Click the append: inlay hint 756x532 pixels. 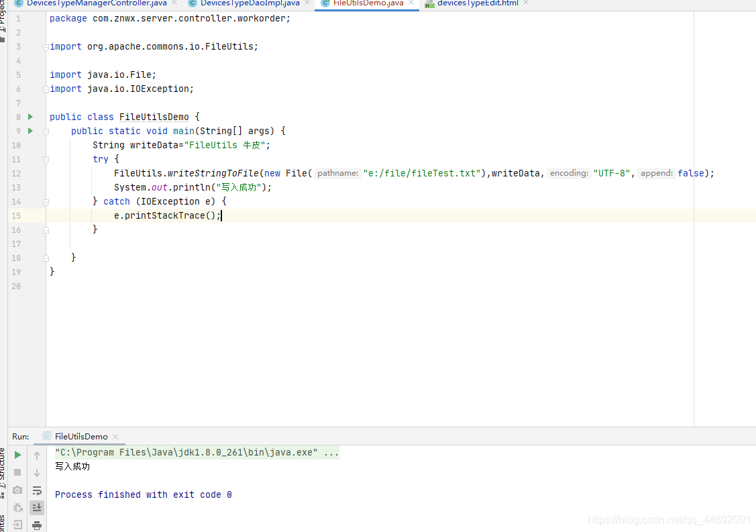pyautogui.click(x=656, y=173)
